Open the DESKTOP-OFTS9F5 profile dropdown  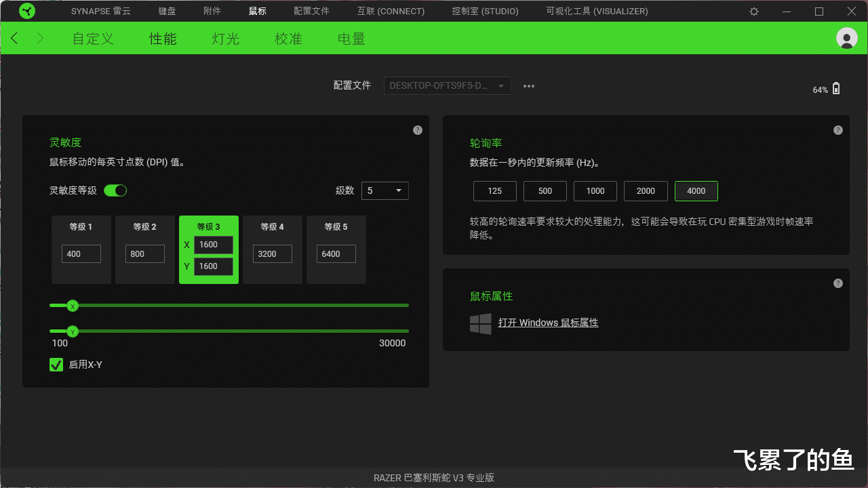(447, 85)
